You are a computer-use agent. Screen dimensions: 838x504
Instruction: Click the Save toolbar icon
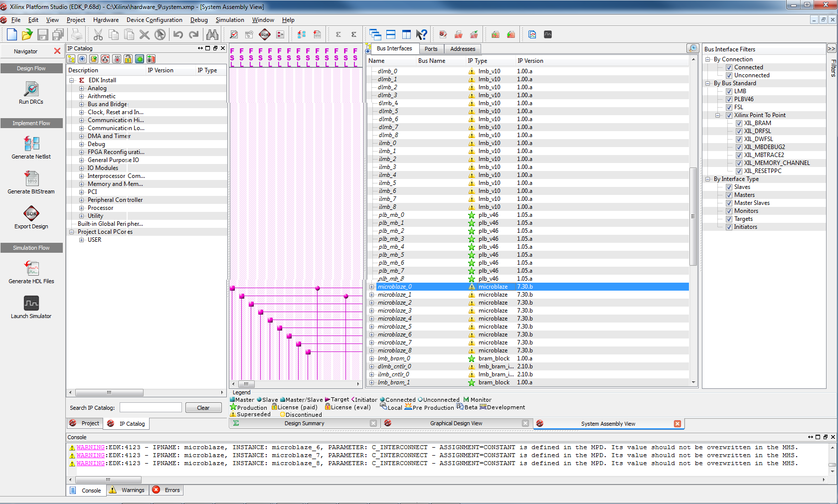(43, 34)
